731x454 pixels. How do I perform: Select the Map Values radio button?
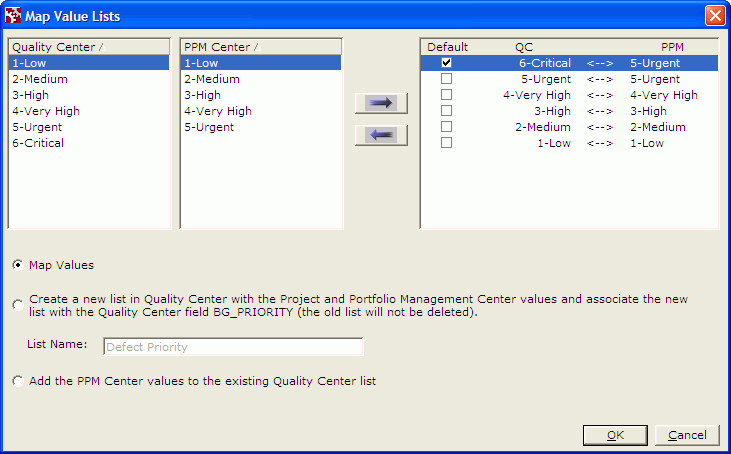coord(18,265)
